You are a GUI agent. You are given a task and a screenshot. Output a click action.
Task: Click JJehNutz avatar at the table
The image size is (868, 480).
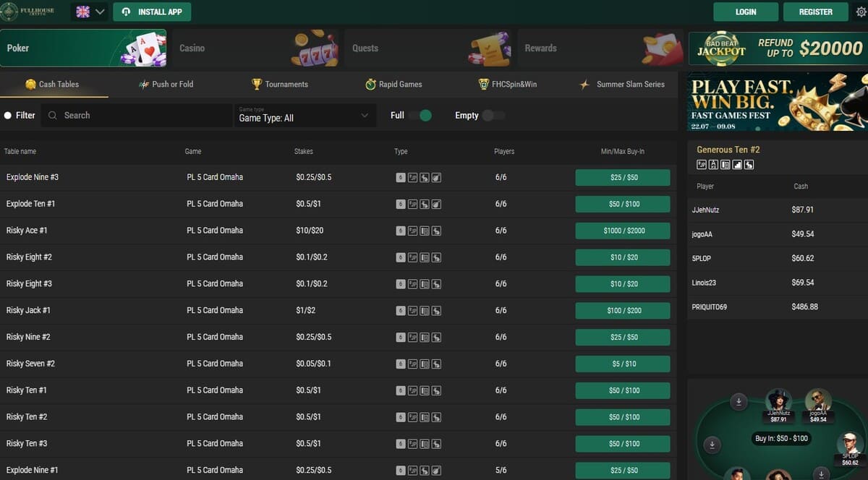pyautogui.click(x=778, y=400)
